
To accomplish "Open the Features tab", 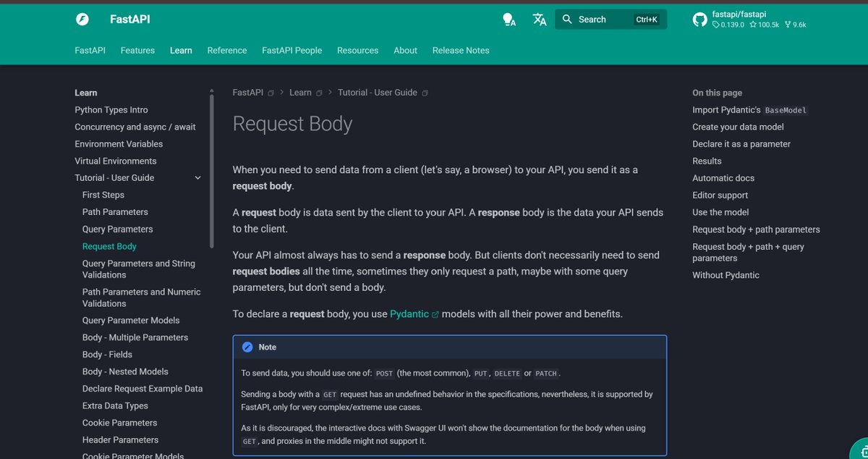I will [x=137, y=51].
